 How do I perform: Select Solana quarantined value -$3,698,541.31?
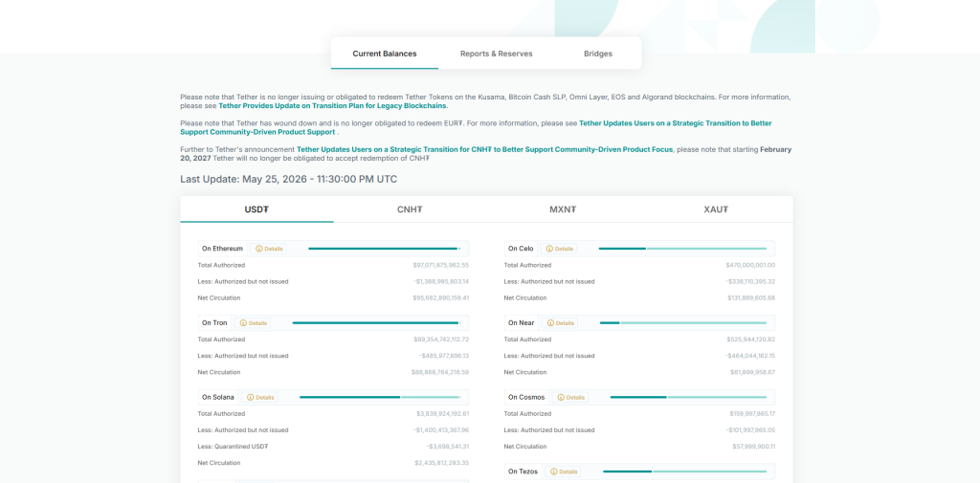pos(448,447)
